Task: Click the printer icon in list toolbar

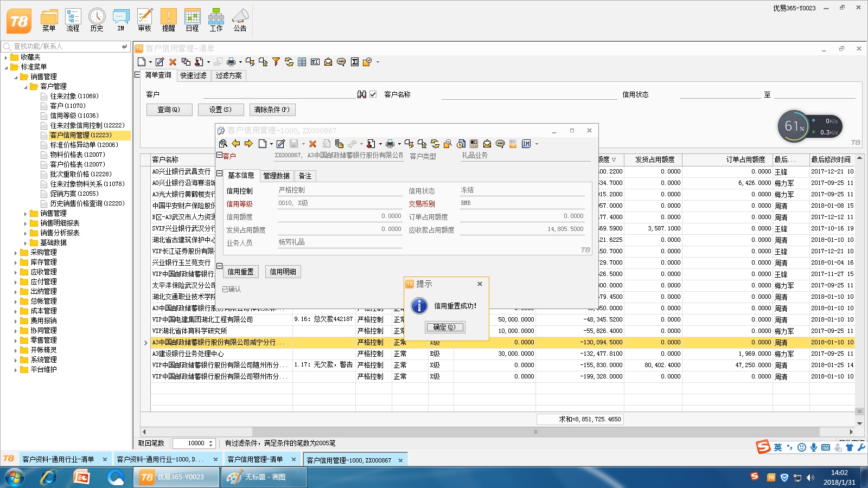Action: [x=231, y=62]
